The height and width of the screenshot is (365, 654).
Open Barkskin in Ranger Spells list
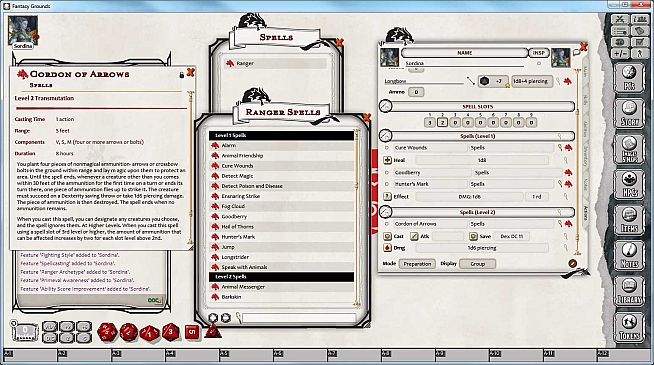(282, 297)
